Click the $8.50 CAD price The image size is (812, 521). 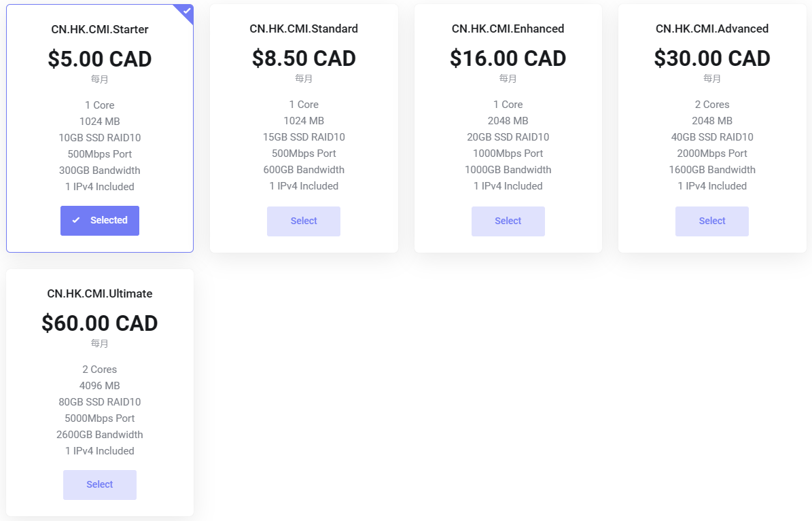tap(304, 58)
